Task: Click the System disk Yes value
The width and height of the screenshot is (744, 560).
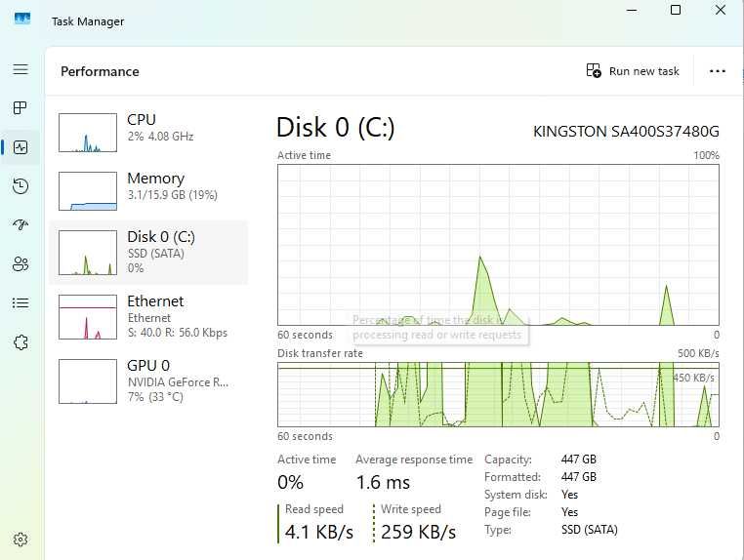Action: pyautogui.click(x=569, y=495)
